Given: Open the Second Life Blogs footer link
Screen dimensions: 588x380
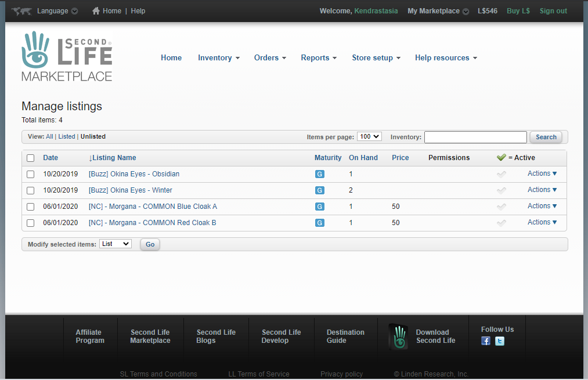Looking at the screenshot, I should coord(216,336).
